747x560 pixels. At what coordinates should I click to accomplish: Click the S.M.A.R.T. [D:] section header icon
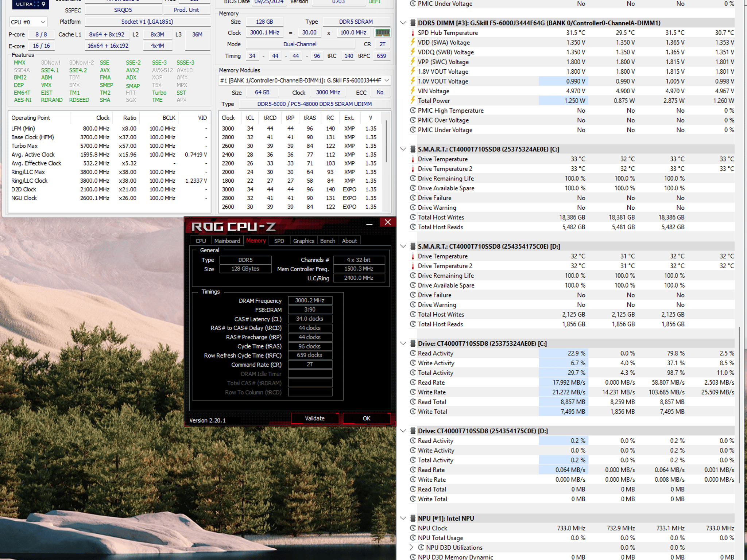tap(413, 246)
